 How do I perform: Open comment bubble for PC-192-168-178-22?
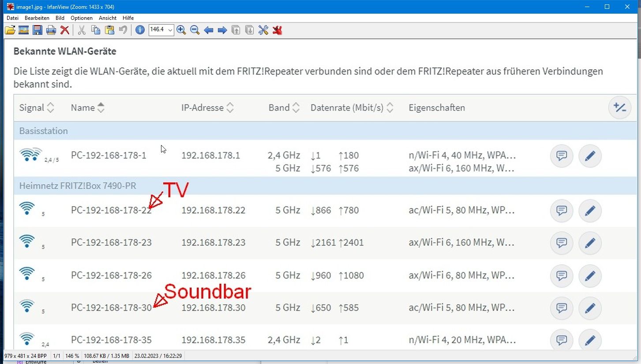coord(562,211)
